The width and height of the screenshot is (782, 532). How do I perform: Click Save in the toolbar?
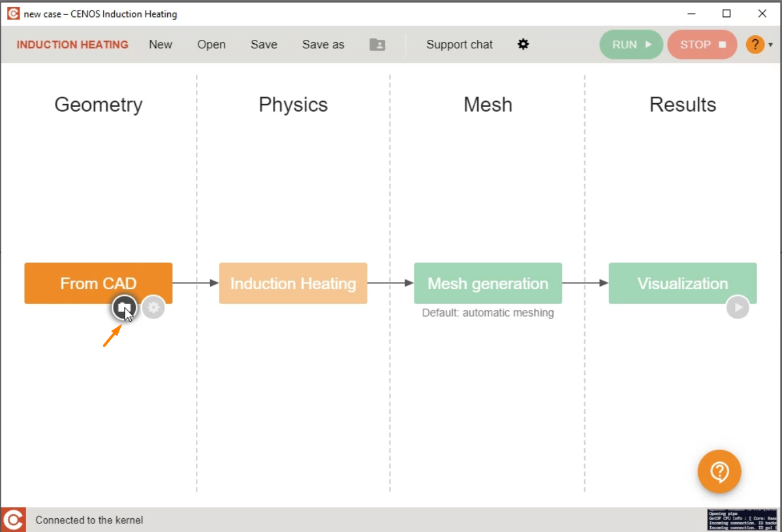[264, 44]
